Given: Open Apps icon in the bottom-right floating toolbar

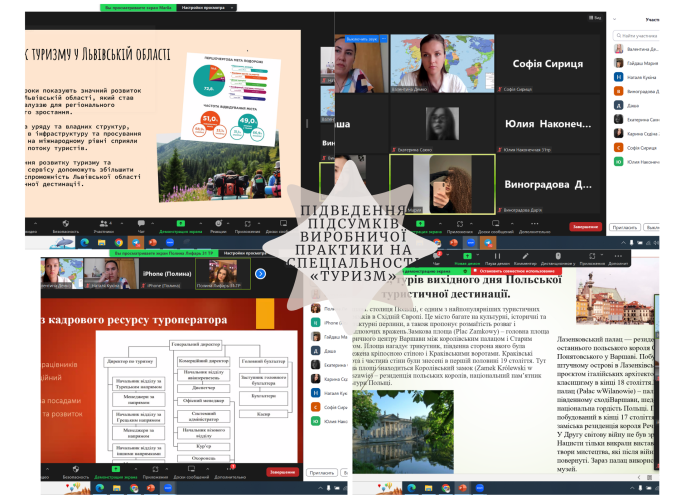Looking at the screenshot, I should (592, 258).
